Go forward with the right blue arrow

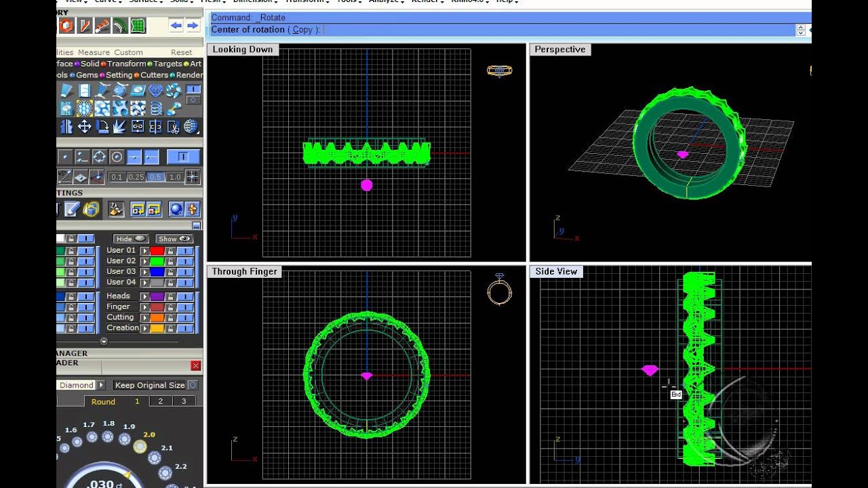click(x=193, y=26)
